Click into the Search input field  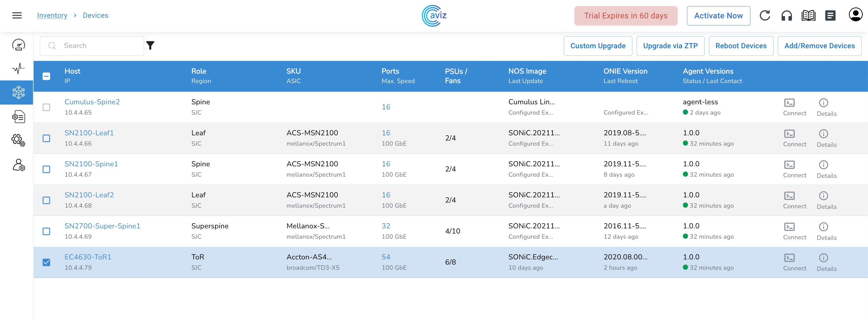[x=98, y=46]
